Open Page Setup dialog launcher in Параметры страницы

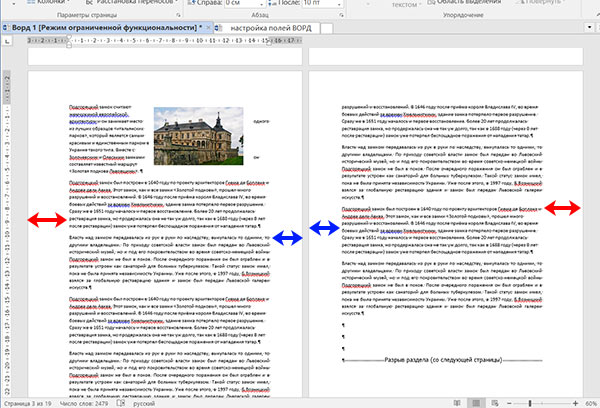pyautogui.click(x=178, y=15)
